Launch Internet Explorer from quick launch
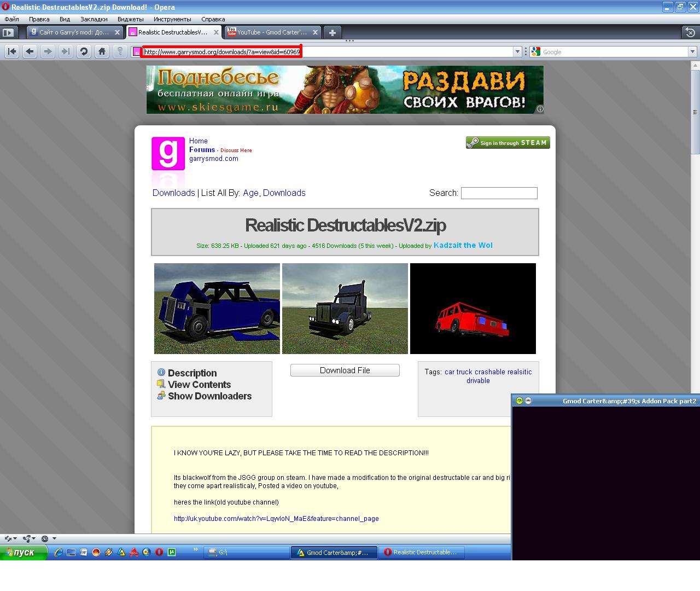Screen dimensions: 700x591 [59, 552]
